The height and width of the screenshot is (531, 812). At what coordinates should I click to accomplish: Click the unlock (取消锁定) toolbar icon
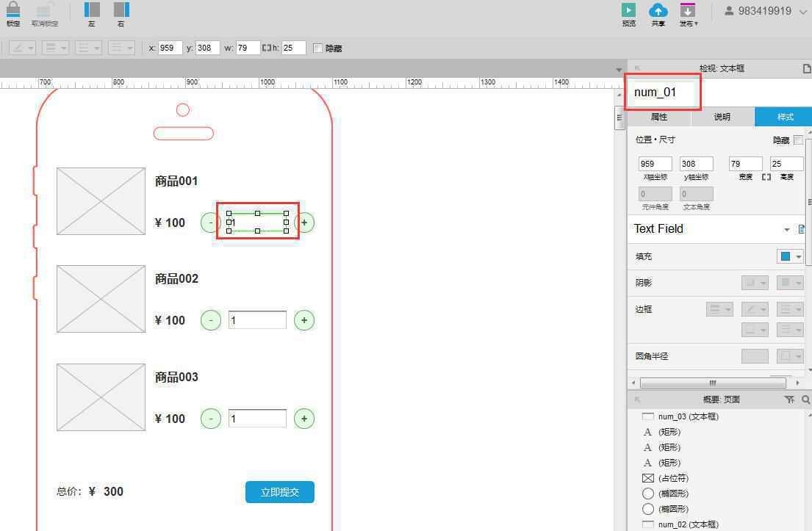click(45, 10)
